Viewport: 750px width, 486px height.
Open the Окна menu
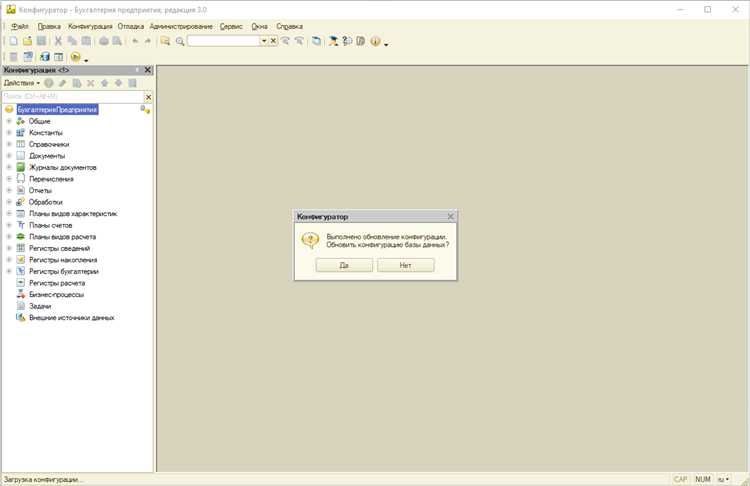tap(259, 26)
